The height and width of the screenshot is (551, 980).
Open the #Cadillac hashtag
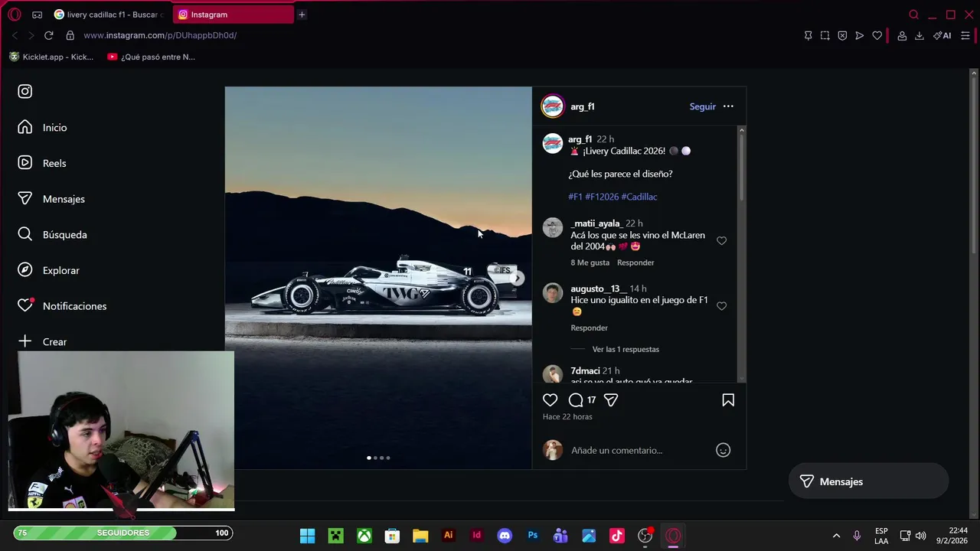click(x=639, y=197)
